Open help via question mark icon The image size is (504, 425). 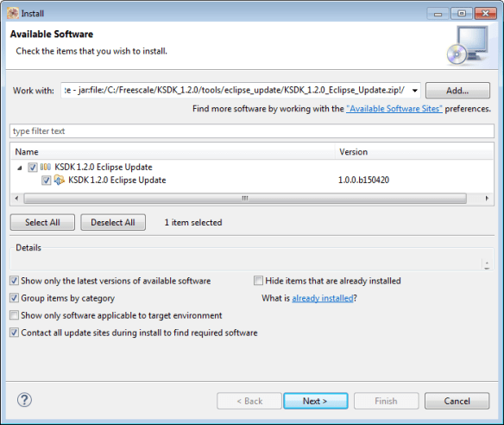point(24,400)
